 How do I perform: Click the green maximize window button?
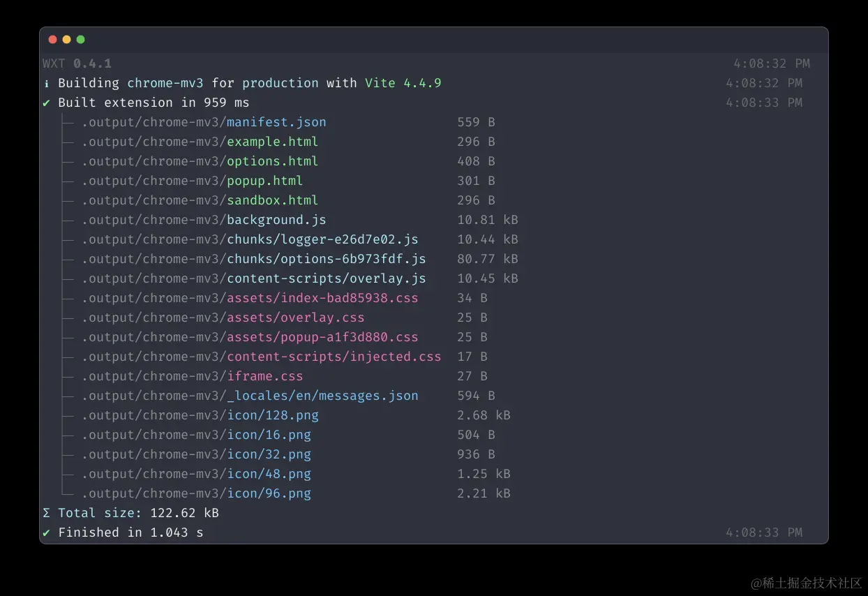click(x=81, y=40)
